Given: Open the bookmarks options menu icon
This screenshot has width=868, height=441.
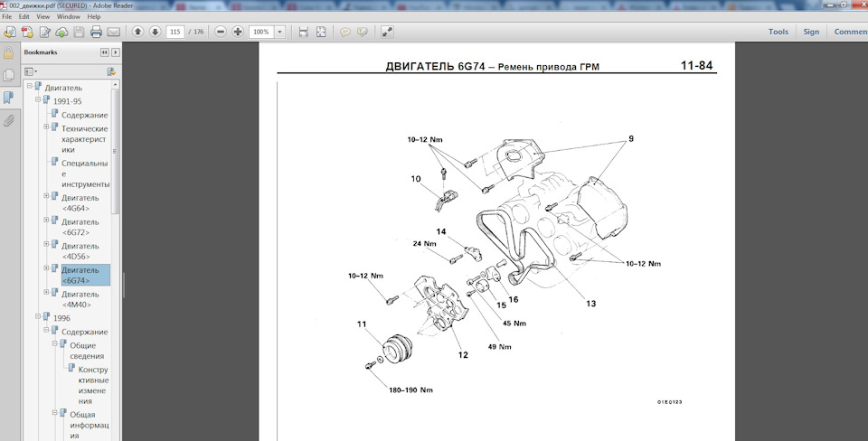Looking at the screenshot, I should tap(31, 71).
